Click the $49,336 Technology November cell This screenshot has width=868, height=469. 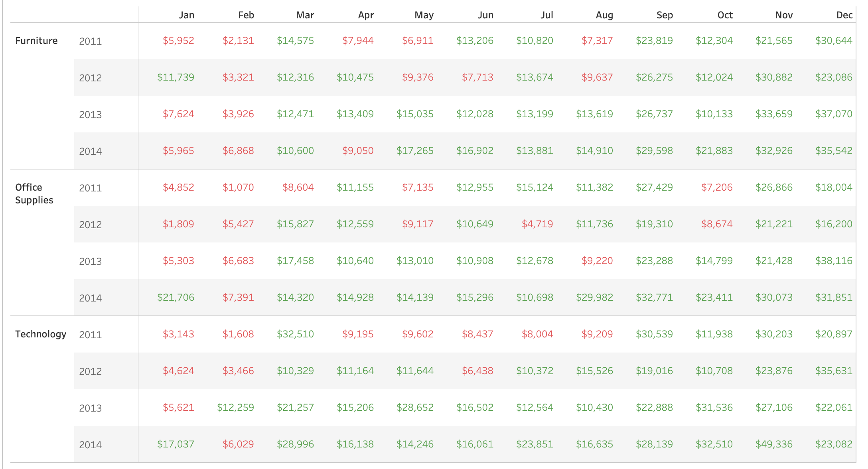click(774, 444)
